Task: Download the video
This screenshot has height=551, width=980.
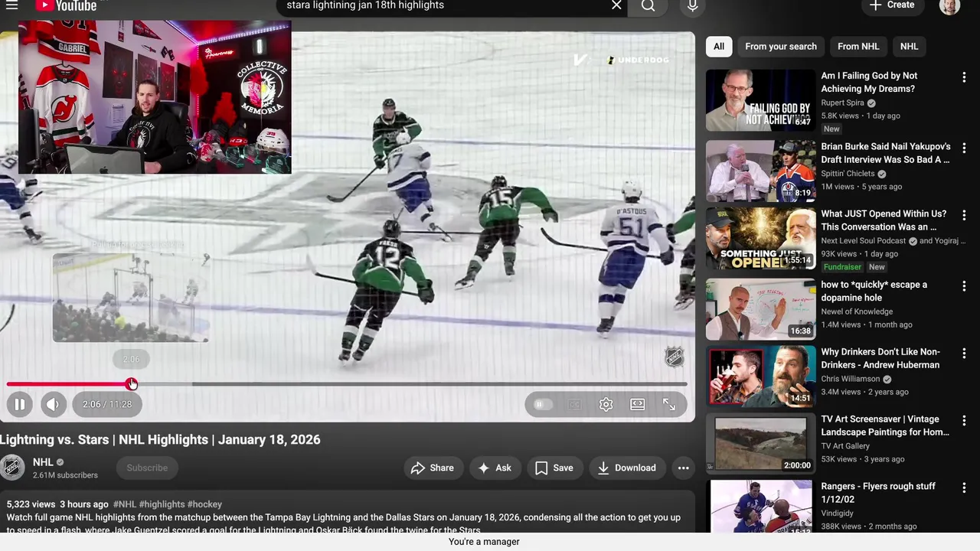Action: 627,468
